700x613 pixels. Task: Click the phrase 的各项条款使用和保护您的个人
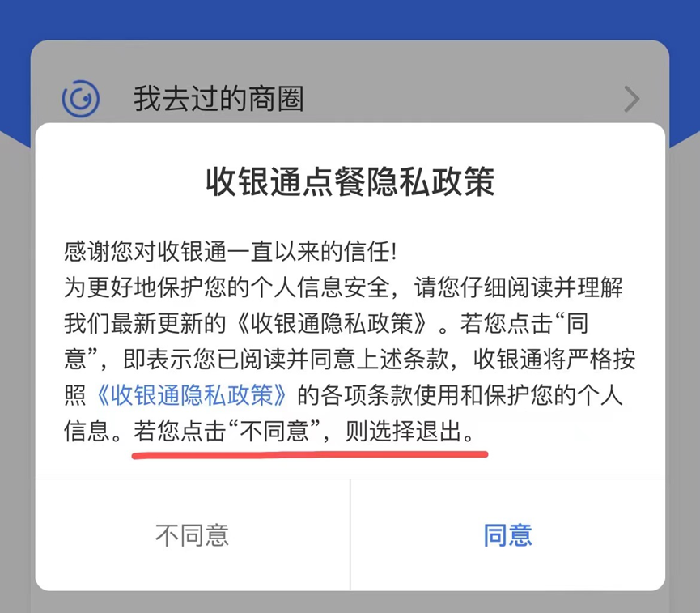coord(460,395)
